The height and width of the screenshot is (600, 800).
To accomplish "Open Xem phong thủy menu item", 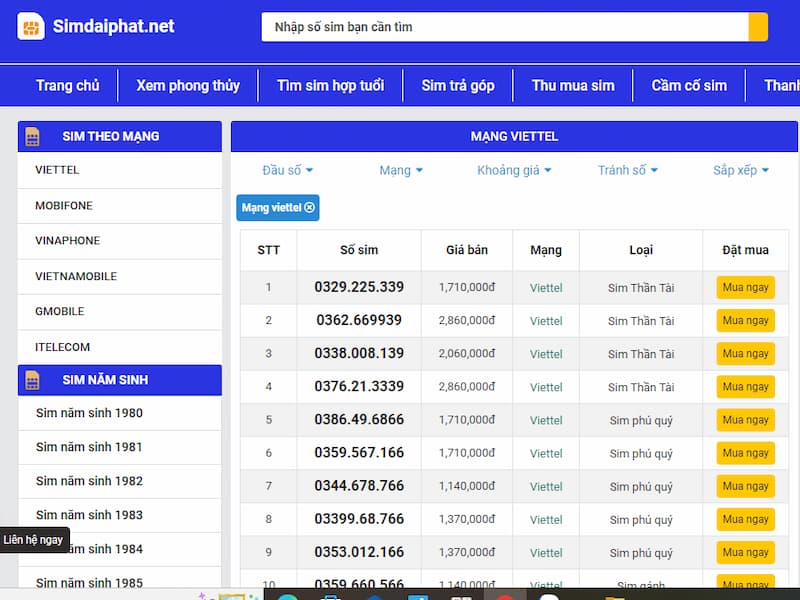I will coord(188,85).
